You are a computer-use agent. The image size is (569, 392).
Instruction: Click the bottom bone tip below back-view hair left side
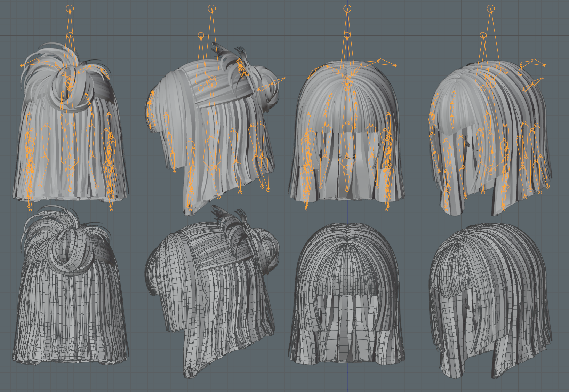click(x=30, y=210)
